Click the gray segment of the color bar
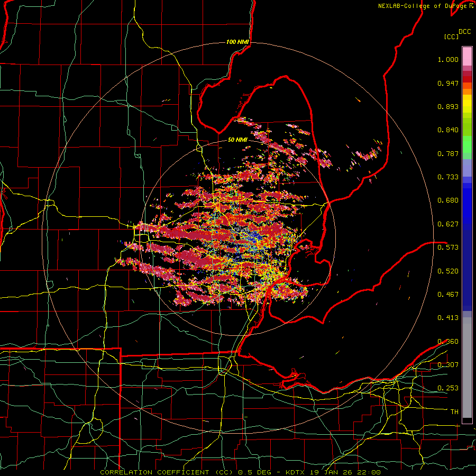The width and height of the screenshot is (476, 476). point(467,368)
